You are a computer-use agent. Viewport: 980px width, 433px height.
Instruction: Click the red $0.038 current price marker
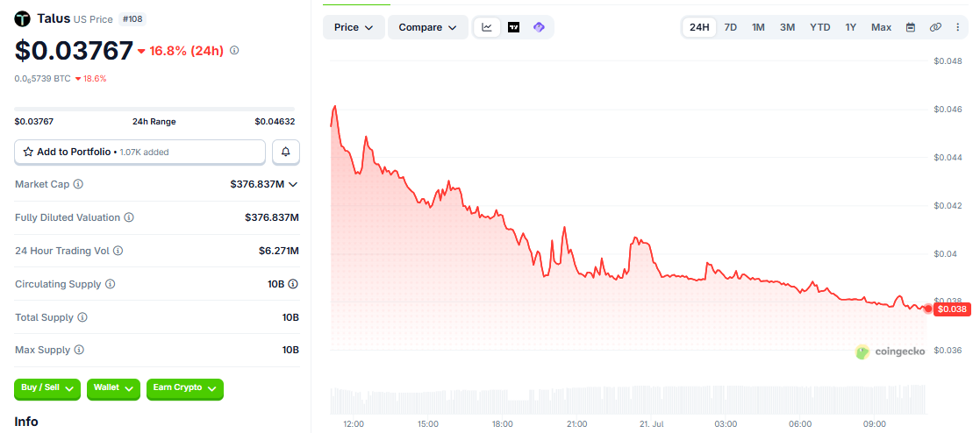951,309
